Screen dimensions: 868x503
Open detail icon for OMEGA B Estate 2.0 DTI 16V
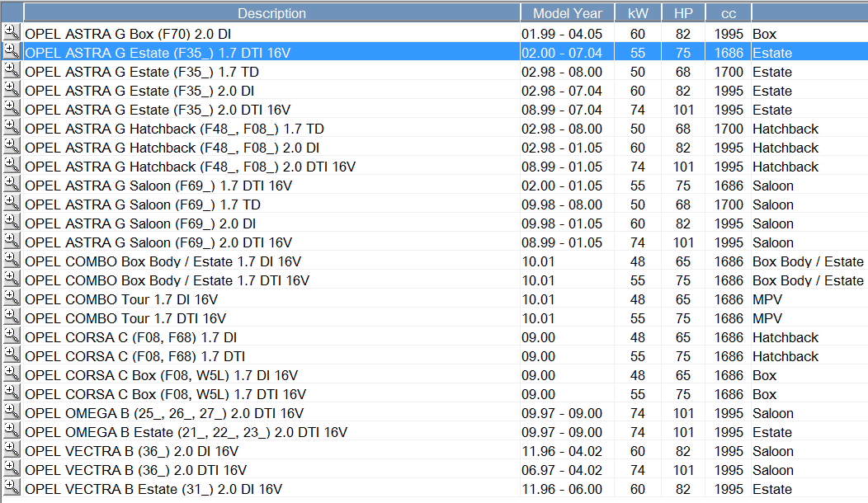[12, 430]
